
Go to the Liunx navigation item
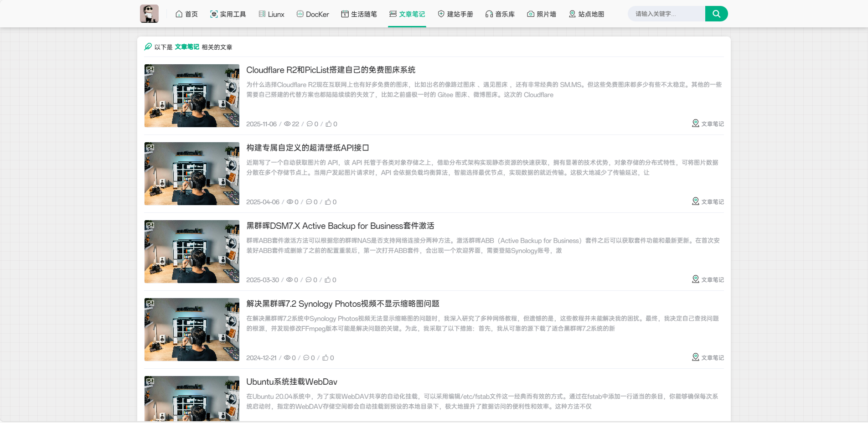[x=271, y=14]
